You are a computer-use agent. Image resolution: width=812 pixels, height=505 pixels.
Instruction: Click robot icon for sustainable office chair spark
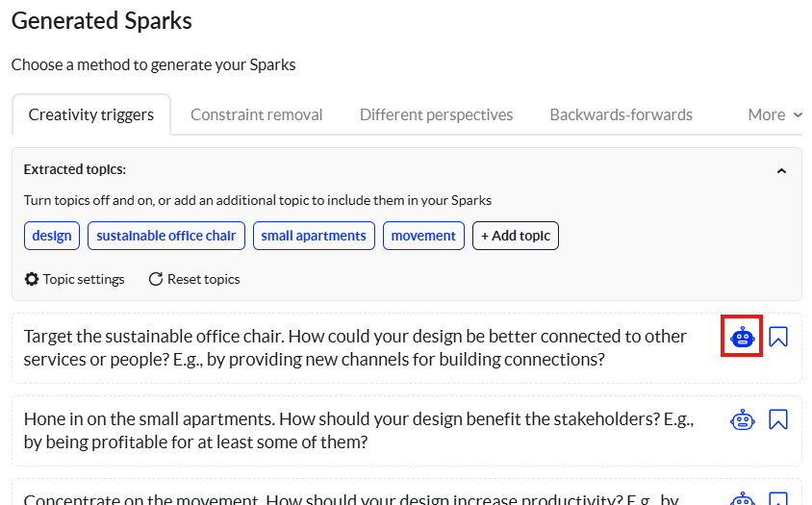[x=742, y=337]
